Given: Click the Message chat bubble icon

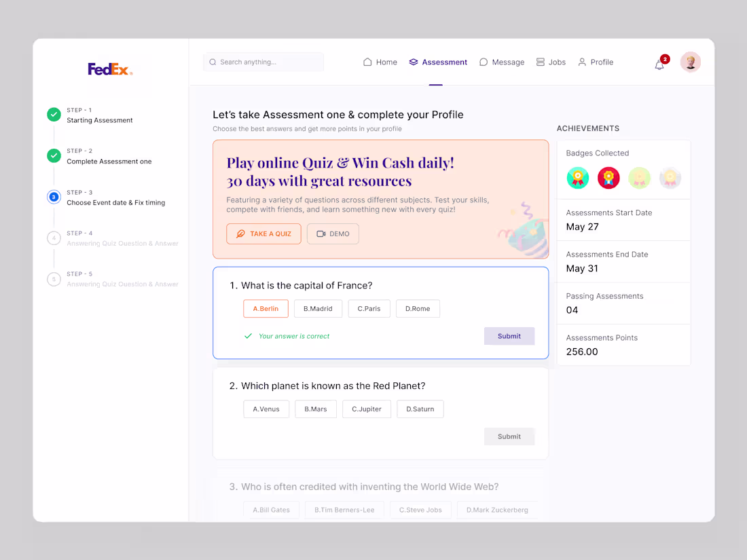Looking at the screenshot, I should click(484, 62).
